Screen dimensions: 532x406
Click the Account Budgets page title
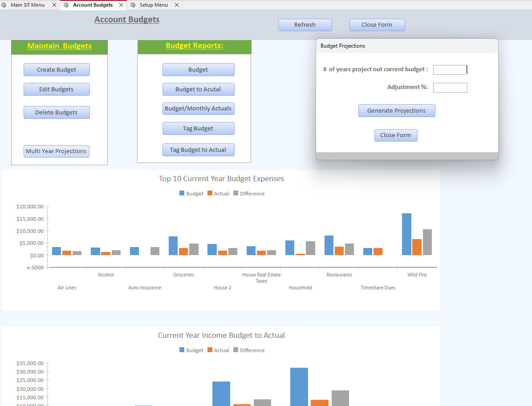pos(127,20)
